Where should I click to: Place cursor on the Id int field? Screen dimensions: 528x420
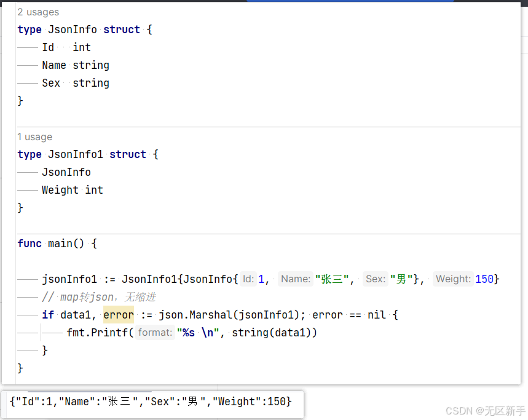point(66,47)
